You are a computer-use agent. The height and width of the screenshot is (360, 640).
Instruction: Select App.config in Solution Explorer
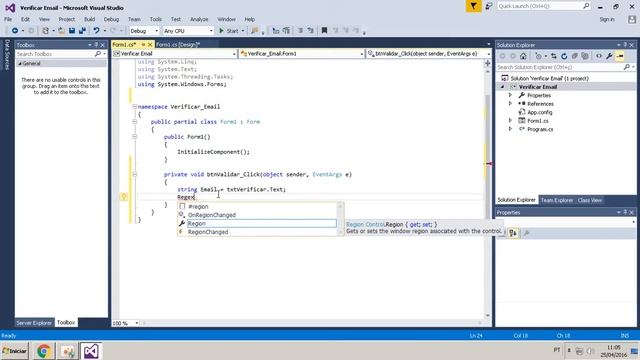(539, 112)
